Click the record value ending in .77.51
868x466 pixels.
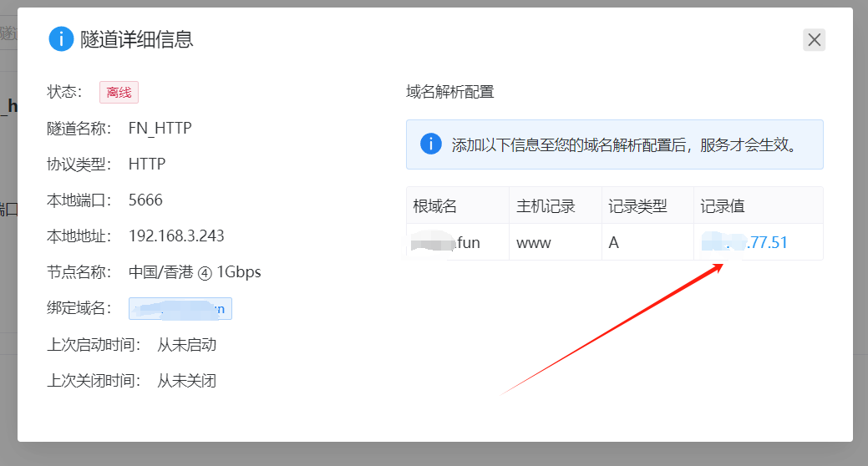point(744,242)
